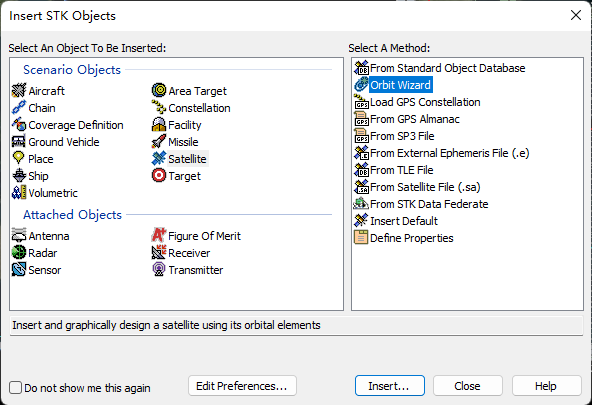Click the Load GPS Constellation icon
Screen dimensions: 592x405
pyautogui.click(x=361, y=102)
